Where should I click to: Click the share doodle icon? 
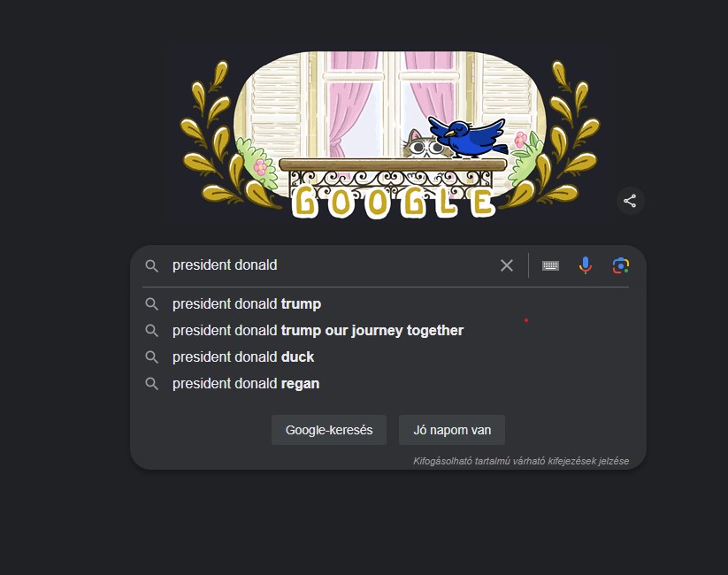[630, 201]
